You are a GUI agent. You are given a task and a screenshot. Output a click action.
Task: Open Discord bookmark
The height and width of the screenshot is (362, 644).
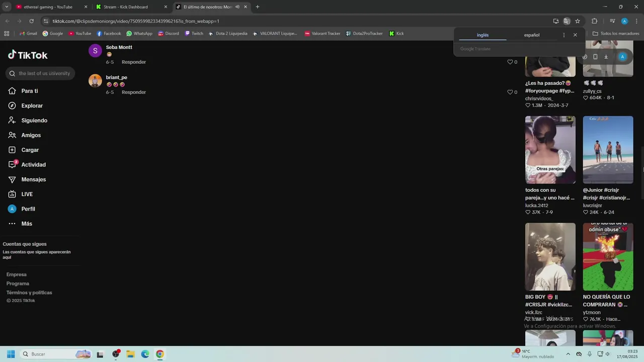coord(169,34)
